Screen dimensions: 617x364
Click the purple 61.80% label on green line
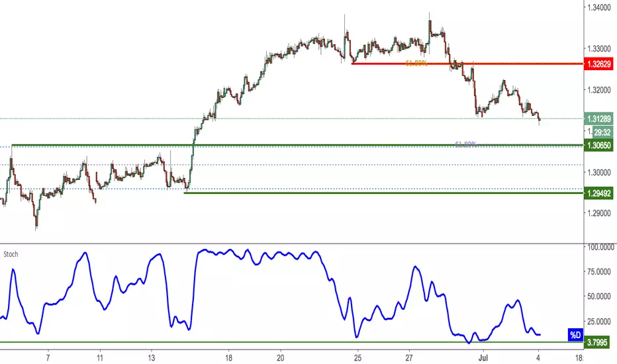pyautogui.click(x=465, y=144)
